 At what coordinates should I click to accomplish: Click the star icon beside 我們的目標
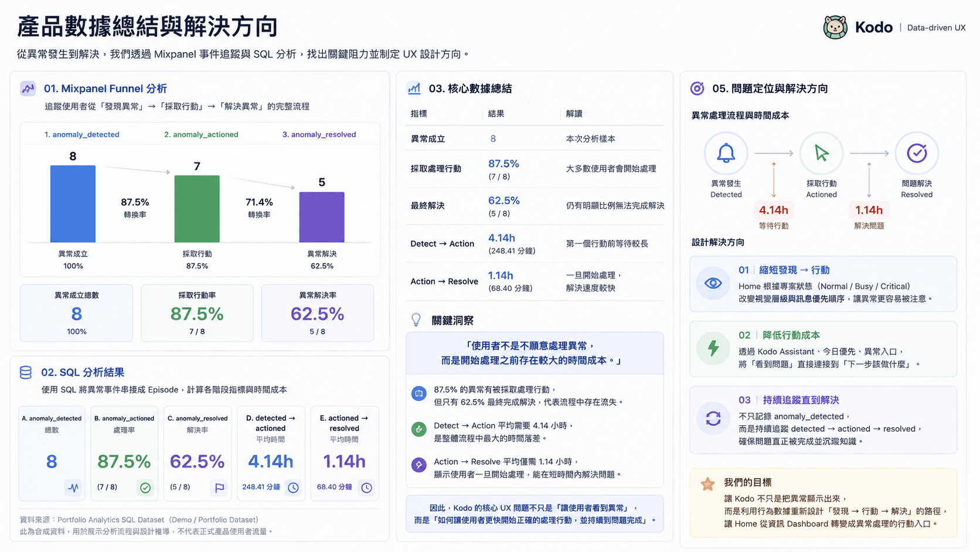click(x=707, y=484)
